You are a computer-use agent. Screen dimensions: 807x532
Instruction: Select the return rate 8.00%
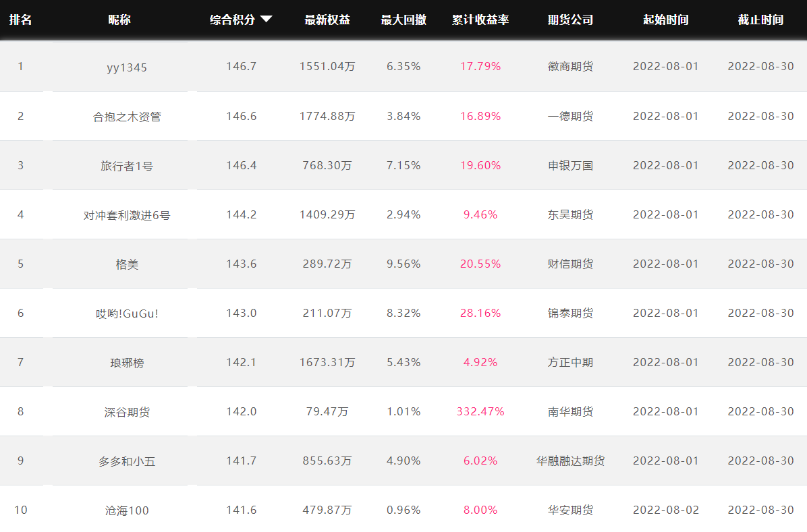click(480, 510)
